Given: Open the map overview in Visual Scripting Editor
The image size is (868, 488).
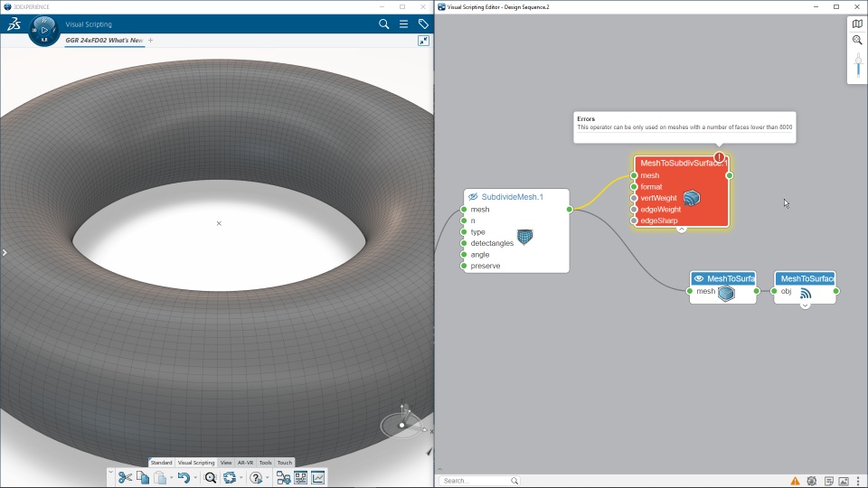Looking at the screenshot, I should [x=857, y=23].
